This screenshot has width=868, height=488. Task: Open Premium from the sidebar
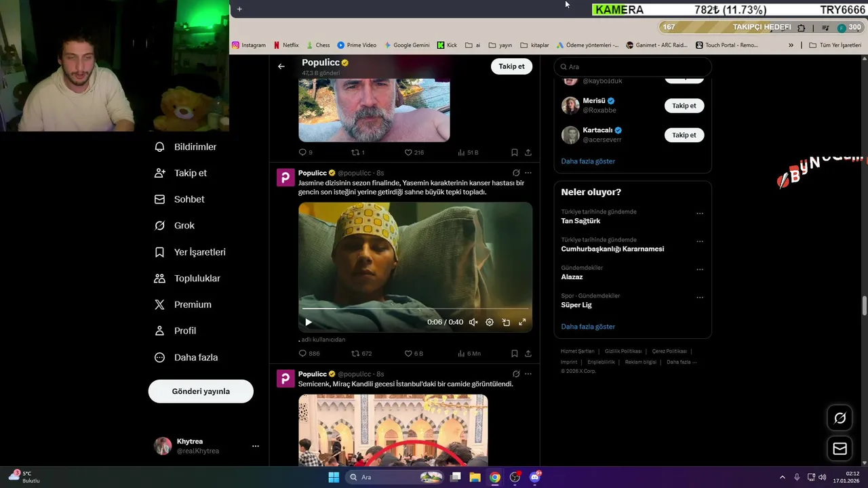[182, 305]
